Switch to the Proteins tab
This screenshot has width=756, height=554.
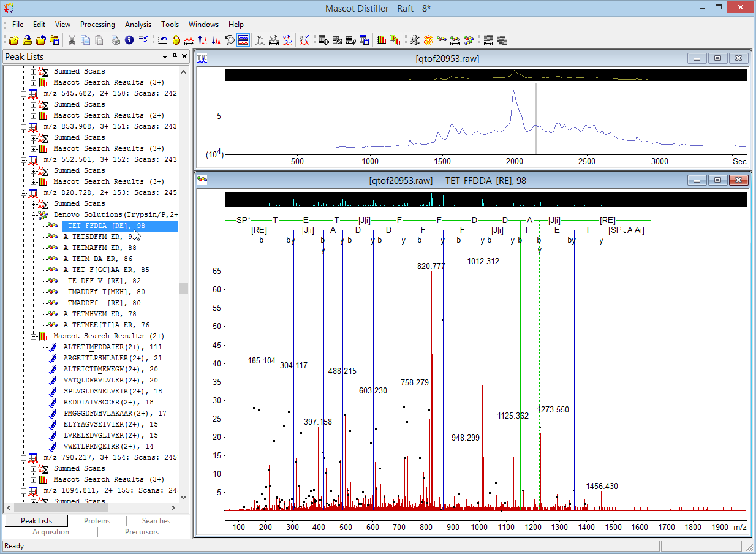(x=97, y=521)
